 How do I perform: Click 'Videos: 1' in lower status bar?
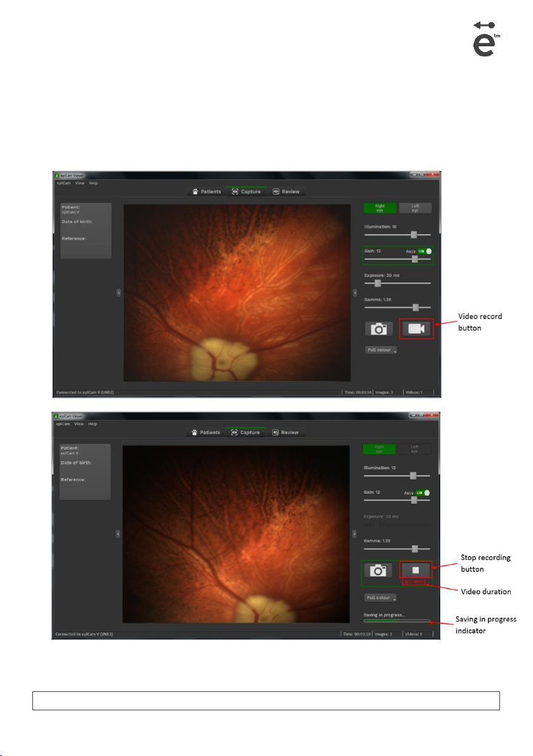tap(413, 634)
